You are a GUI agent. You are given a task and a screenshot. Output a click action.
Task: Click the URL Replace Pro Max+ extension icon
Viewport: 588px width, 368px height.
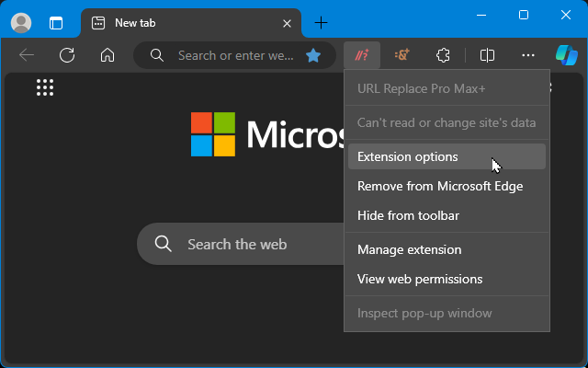pyautogui.click(x=362, y=55)
